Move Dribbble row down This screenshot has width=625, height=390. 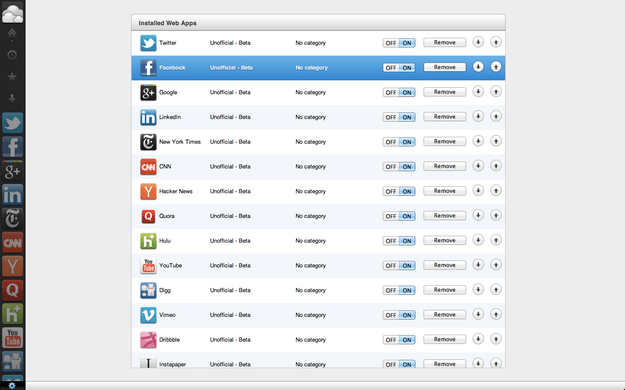click(x=478, y=339)
